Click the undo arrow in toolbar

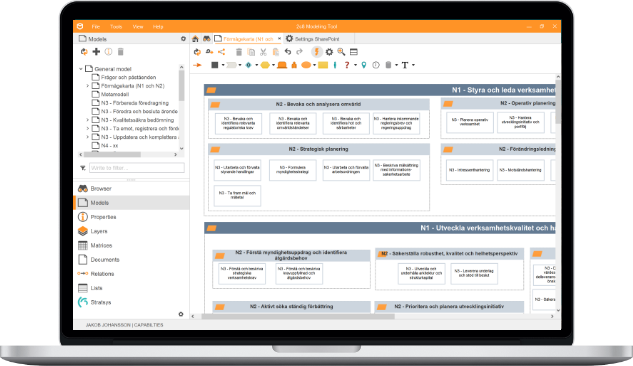288,52
